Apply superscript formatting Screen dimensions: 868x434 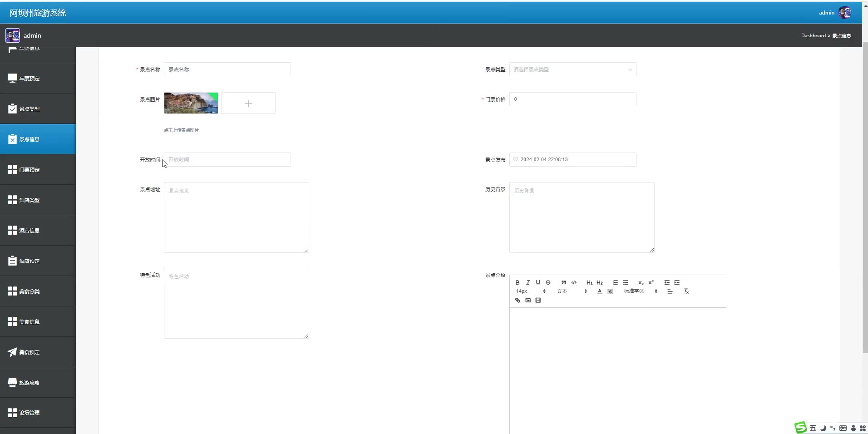pos(651,282)
